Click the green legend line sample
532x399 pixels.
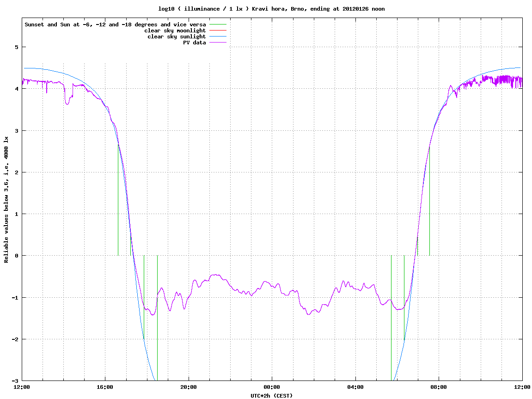218,25
